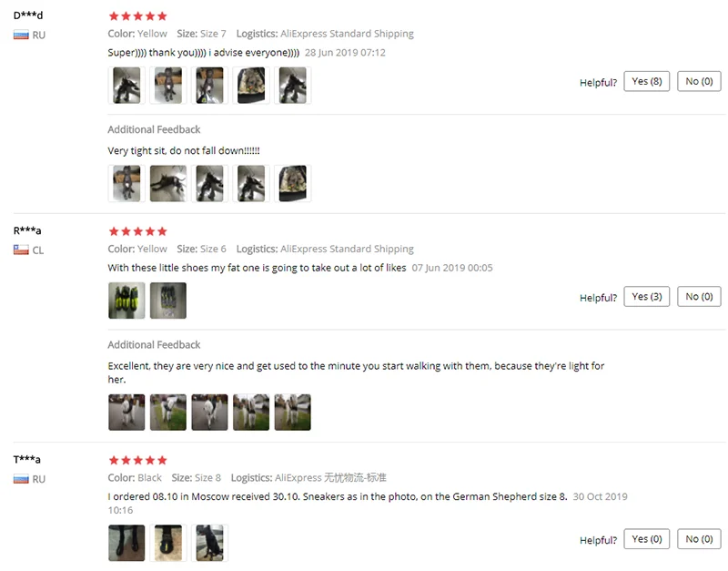This screenshot has height=571, width=728.
Task: Open second packaged shoes photo by R***a
Action: 168,301
